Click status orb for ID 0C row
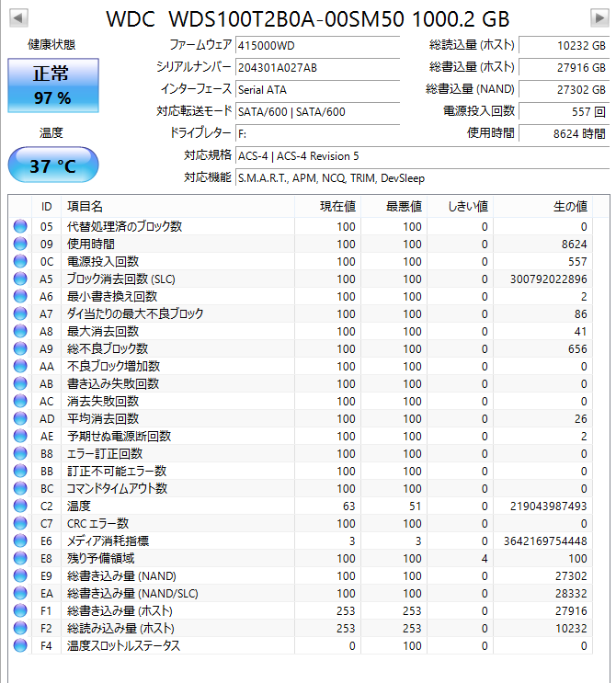Screen dimensions: 616x683 (20, 261)
